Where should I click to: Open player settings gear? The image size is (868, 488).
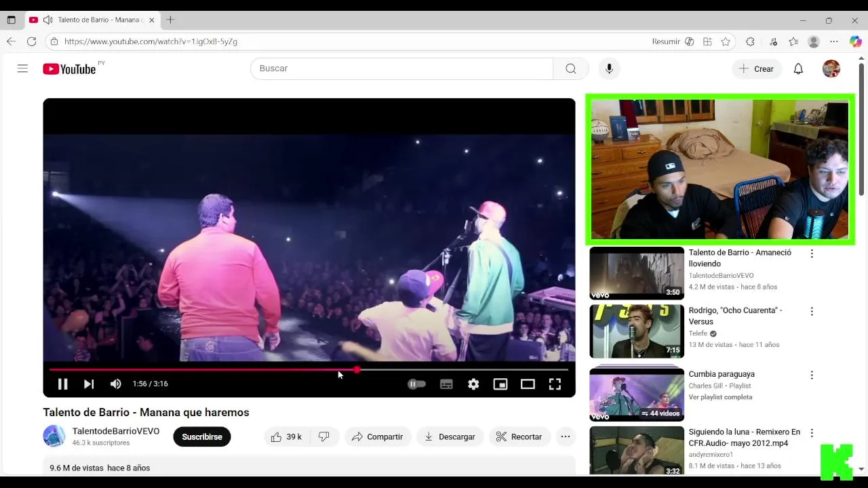click(x=473, y=384)
